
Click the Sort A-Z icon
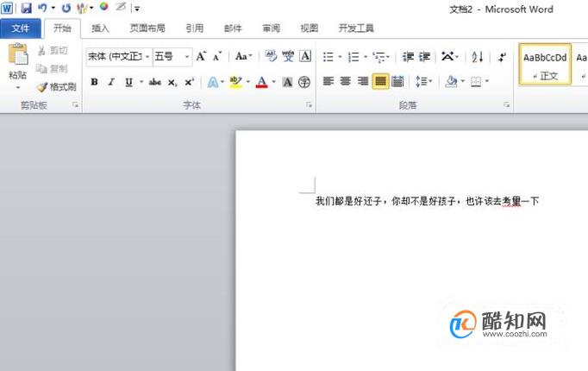pos(478,57)
